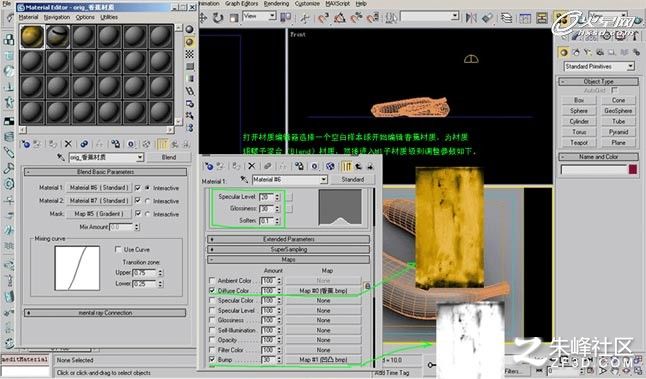Open Rendering menu in main menu bar
Image resolution: width=646 pixels, height=379 pixels.
coord(276,3)
